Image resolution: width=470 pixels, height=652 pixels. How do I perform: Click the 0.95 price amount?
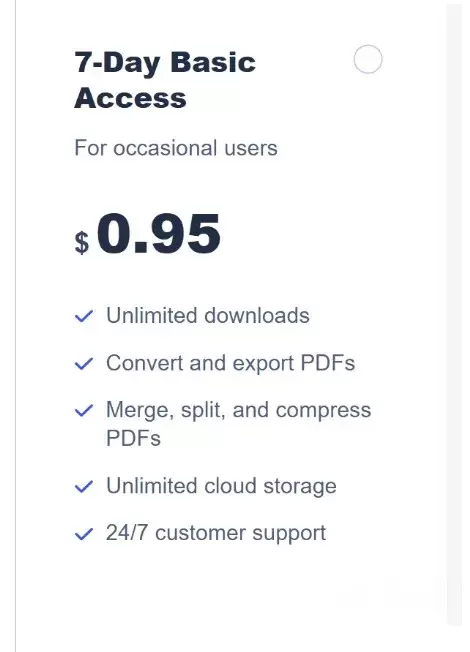(158, 233)
